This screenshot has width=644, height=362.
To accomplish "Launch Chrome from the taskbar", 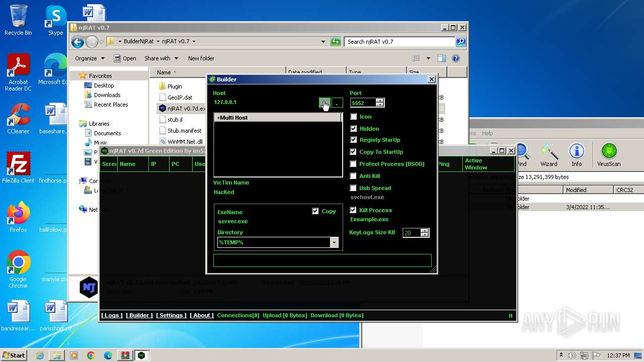I will [x=91, y=355].
